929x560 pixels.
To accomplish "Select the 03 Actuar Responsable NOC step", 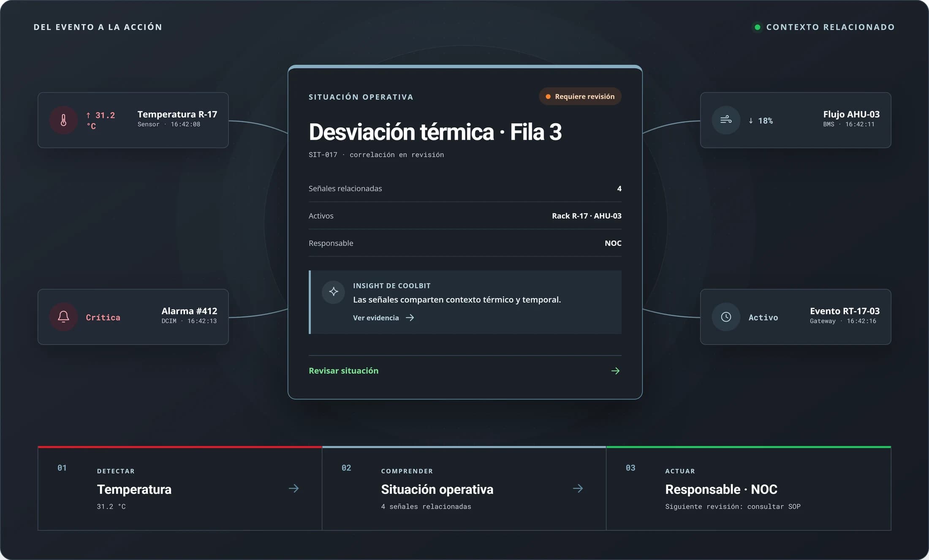I will [x=748, y=489].
